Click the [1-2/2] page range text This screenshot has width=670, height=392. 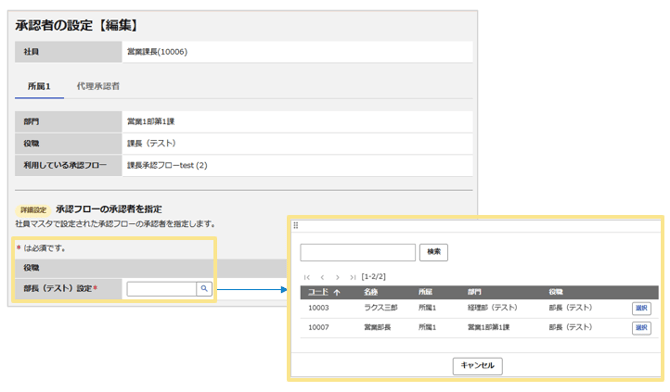[x=373, y=277]
